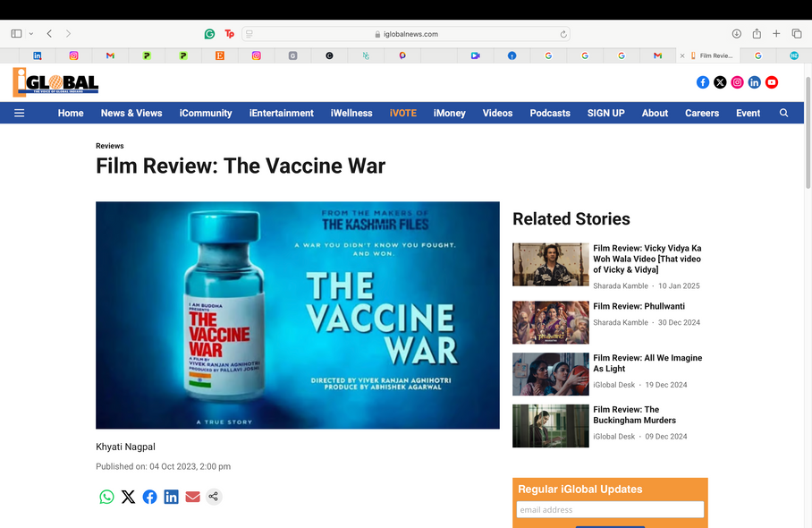Share article on X below author name
This screenshot has width=812, height=528.
[x=128, y=497]
